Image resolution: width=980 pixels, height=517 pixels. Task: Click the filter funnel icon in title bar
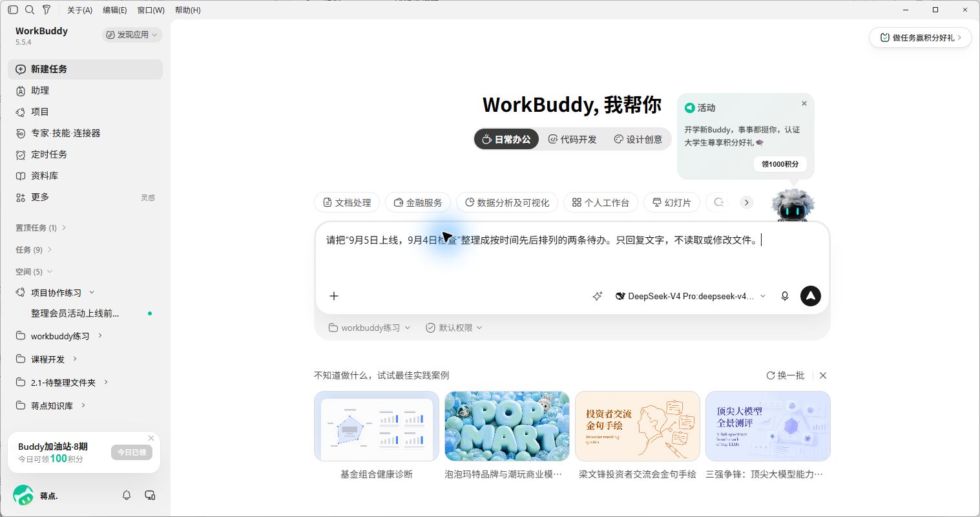tap(47, 10)
